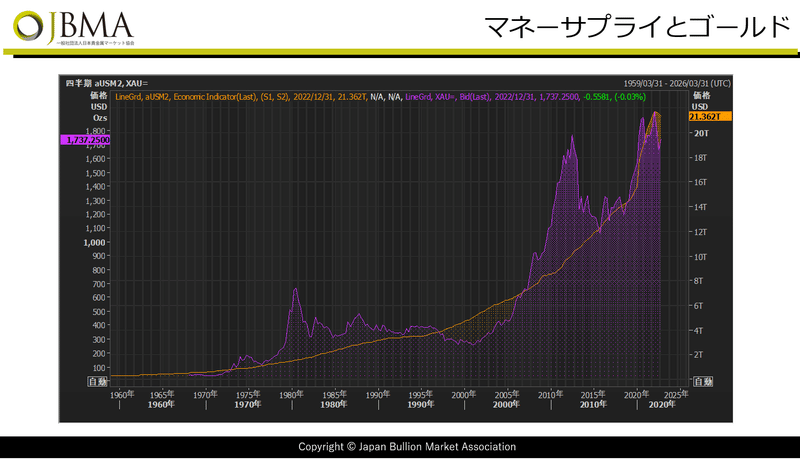Viewport: 800px width, 459px height.
Task: Click the right 自動 auto-scale button
Action: pos(703,381)
